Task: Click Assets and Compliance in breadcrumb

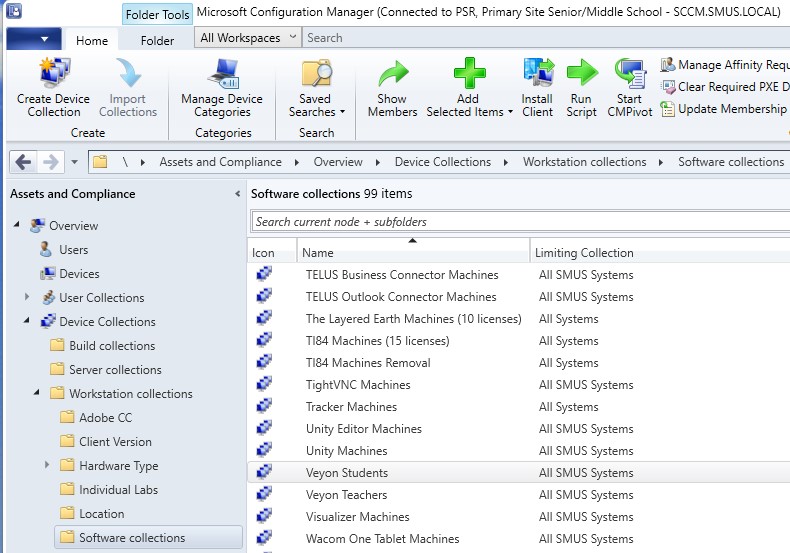Action: pos(220,162)
